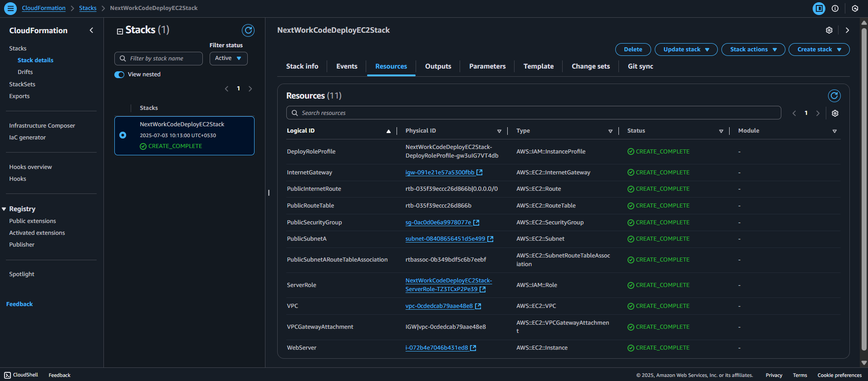
Task: Expand the Stack actions dropdown
Action: 753,49
